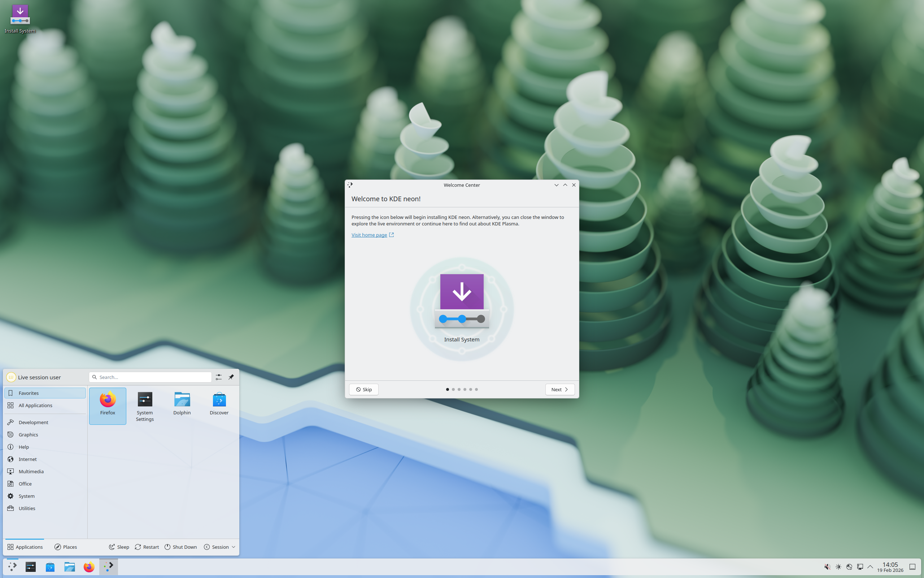This screenshot has width=924, height=578.
Task: Open System Settings from the taskbar
Action: tap(31, 566)
